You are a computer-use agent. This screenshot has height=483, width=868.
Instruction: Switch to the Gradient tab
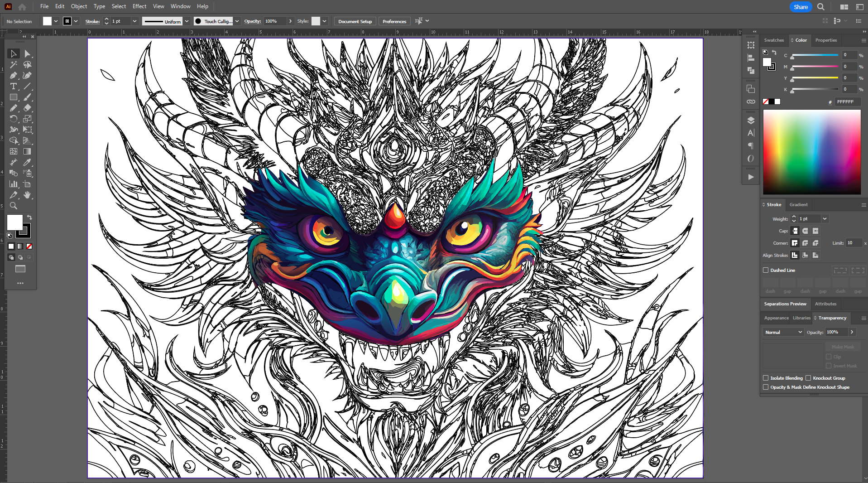tap(798, 205)
